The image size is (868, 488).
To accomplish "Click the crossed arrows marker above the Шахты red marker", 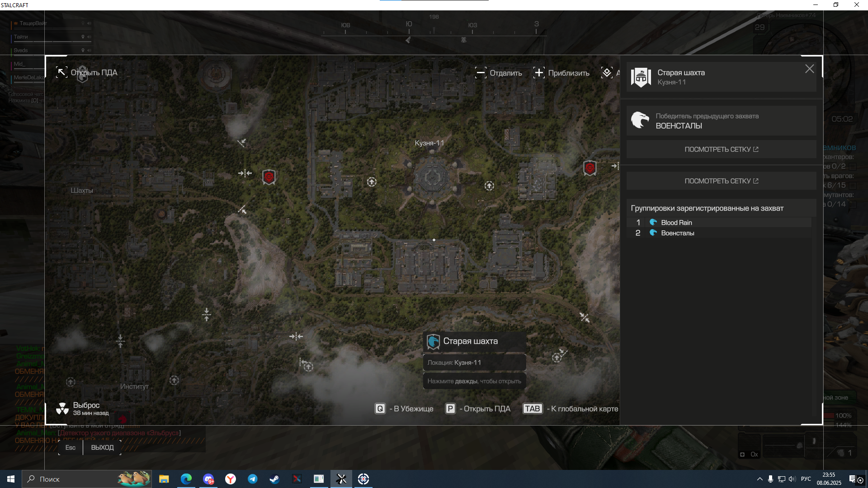I will point(242,143).
